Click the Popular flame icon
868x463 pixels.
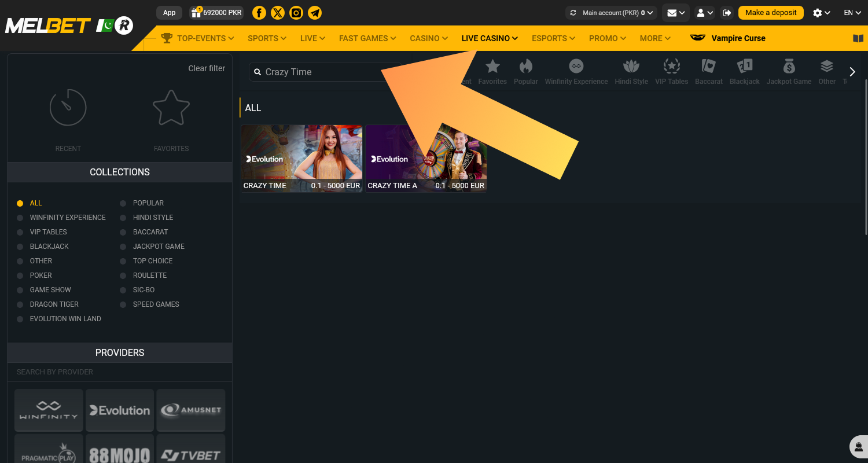click(x=525, y=67)
